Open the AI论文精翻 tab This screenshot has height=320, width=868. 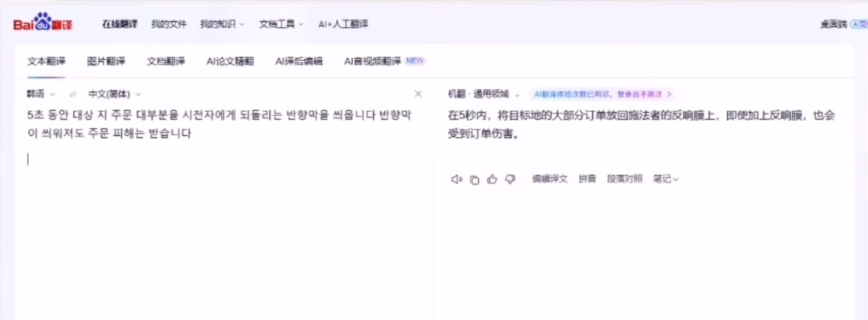230,61
